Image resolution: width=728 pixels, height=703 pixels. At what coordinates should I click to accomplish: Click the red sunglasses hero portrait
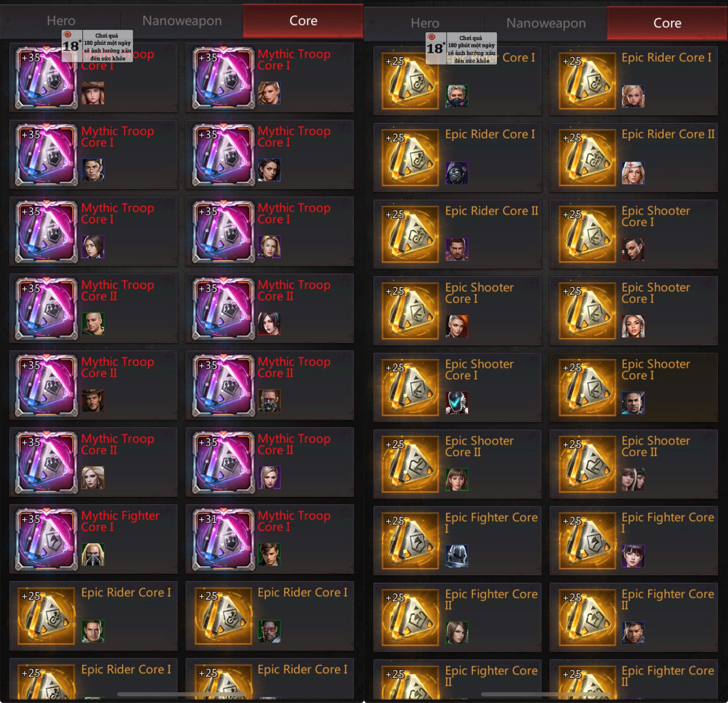pos(269,631)
